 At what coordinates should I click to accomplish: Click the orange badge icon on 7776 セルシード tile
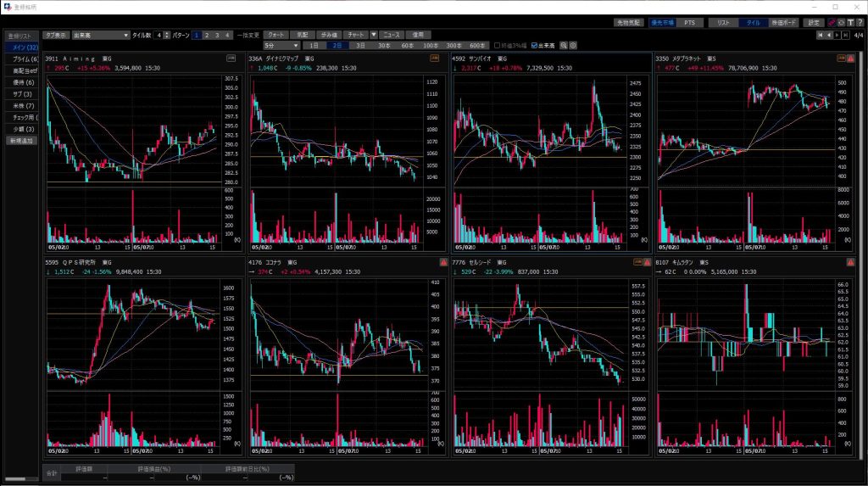637,262
